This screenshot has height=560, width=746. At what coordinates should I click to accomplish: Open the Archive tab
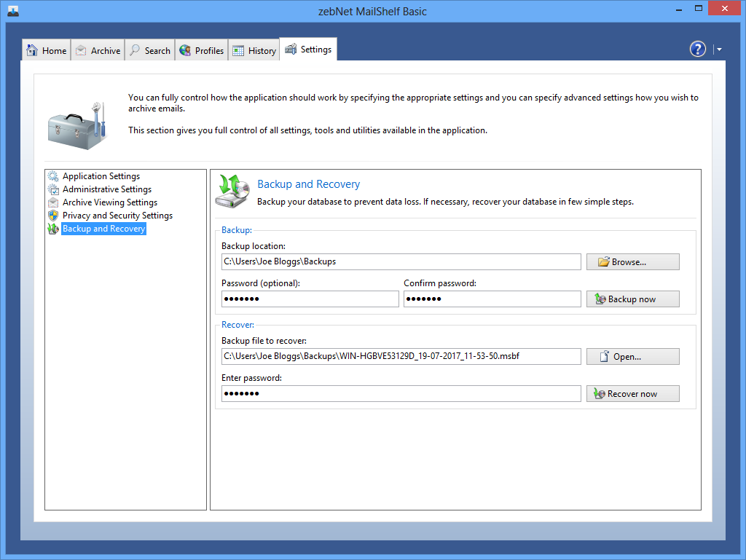98,50
